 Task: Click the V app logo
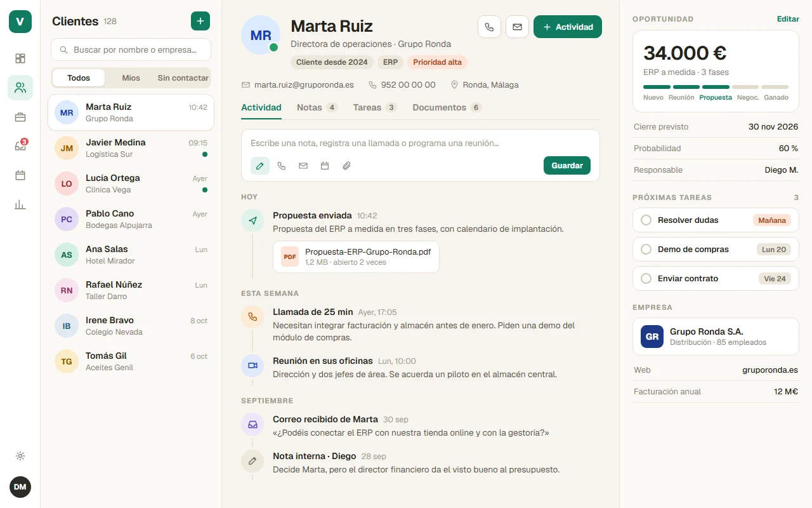click(20, 22)
